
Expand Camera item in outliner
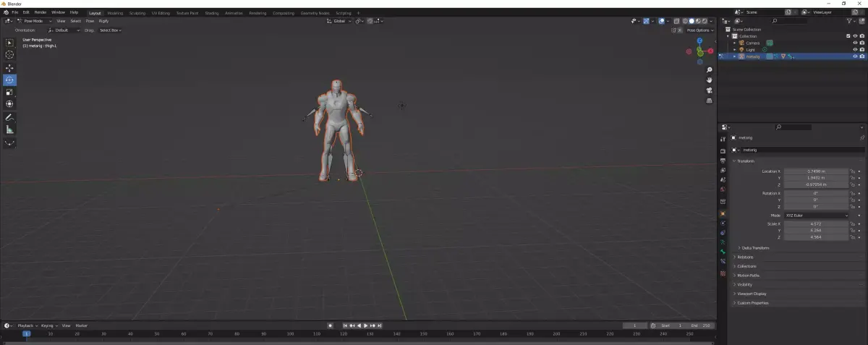click(x=735, y=43)
